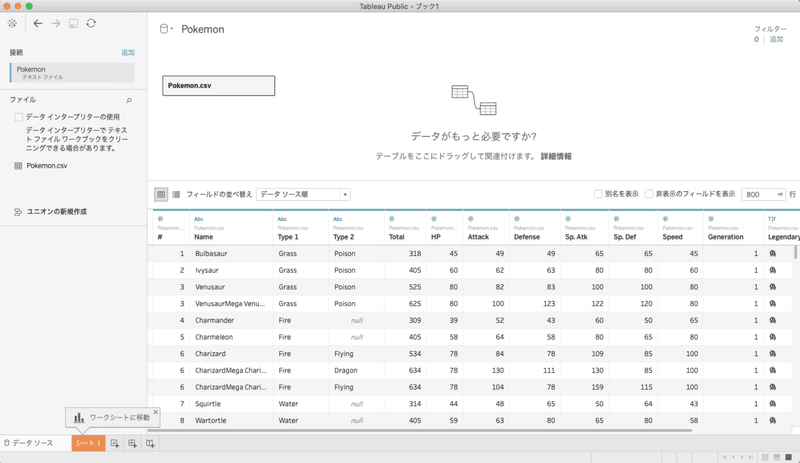
Task: Refresh the data source with circular arrow
Action: pyautogui.click(x=91, y=23)
